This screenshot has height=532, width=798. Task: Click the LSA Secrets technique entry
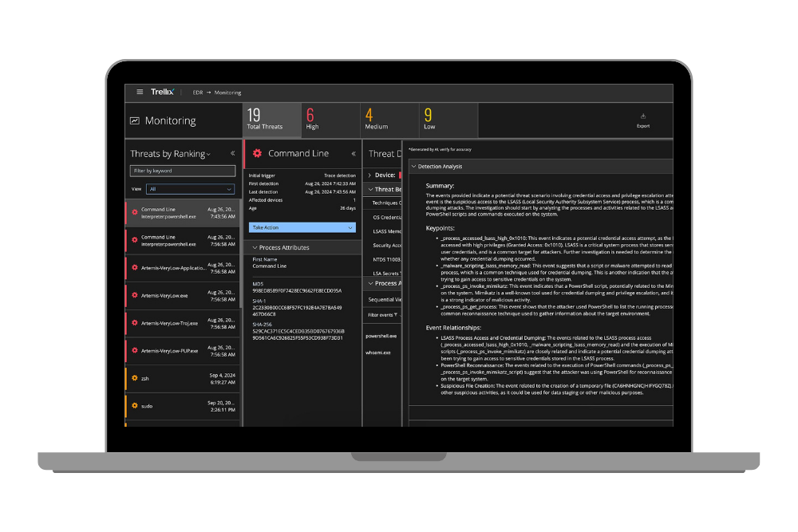[387, 274]
